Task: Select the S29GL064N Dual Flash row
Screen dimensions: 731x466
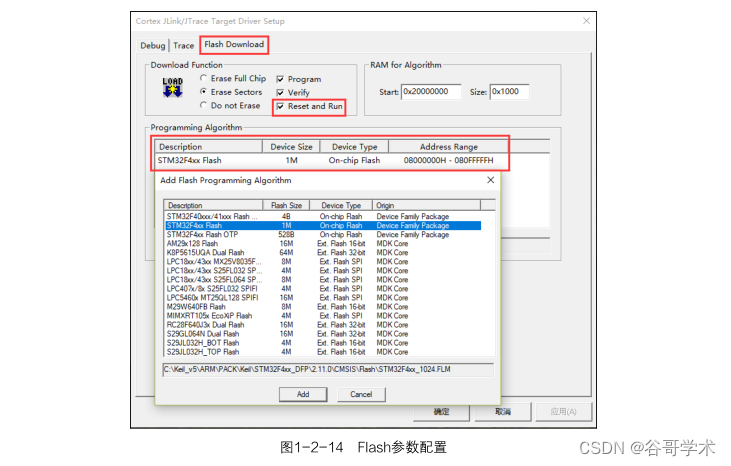Action: pos(323,334)
